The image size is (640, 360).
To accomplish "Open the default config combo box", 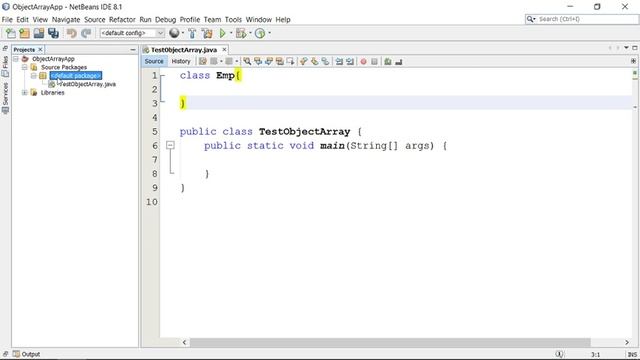I will coord(132,33).
